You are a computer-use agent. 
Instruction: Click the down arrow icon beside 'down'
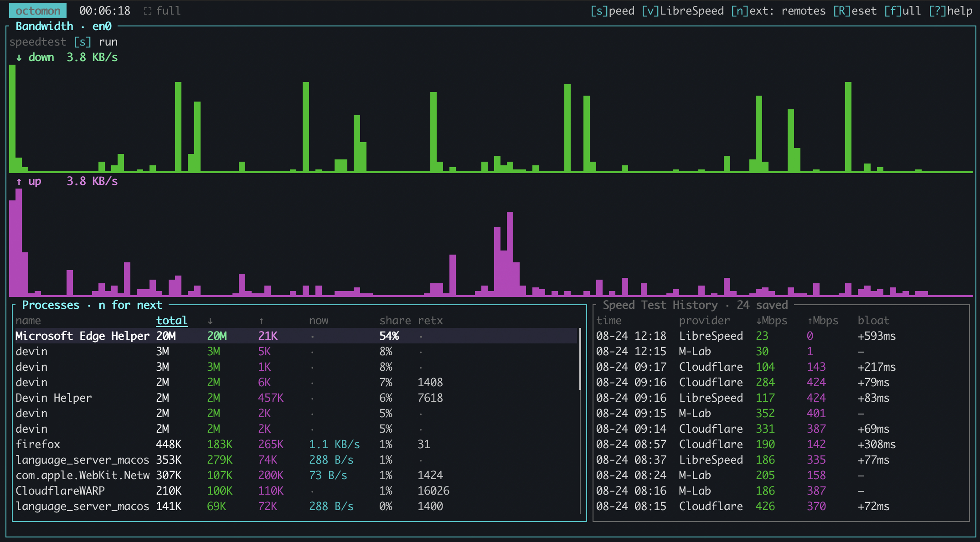point(19,57)
